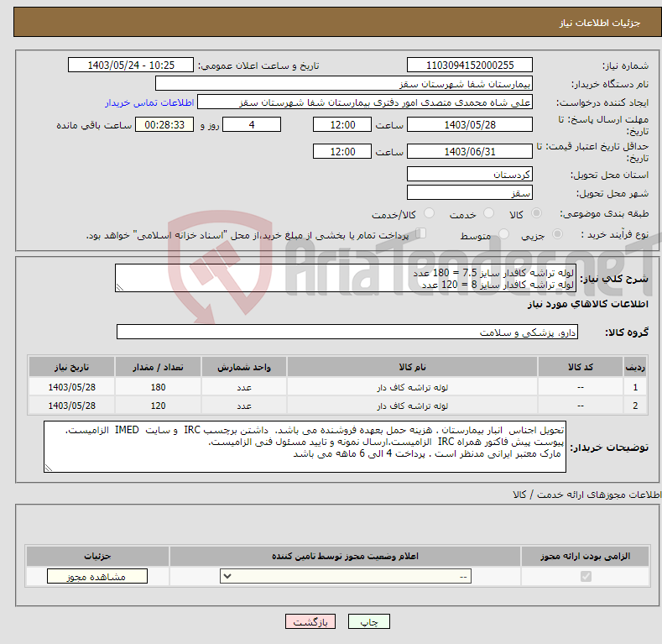
Task: Click the resize handle of شرح کلی نیاز box
Action: [x=120, y=288]
